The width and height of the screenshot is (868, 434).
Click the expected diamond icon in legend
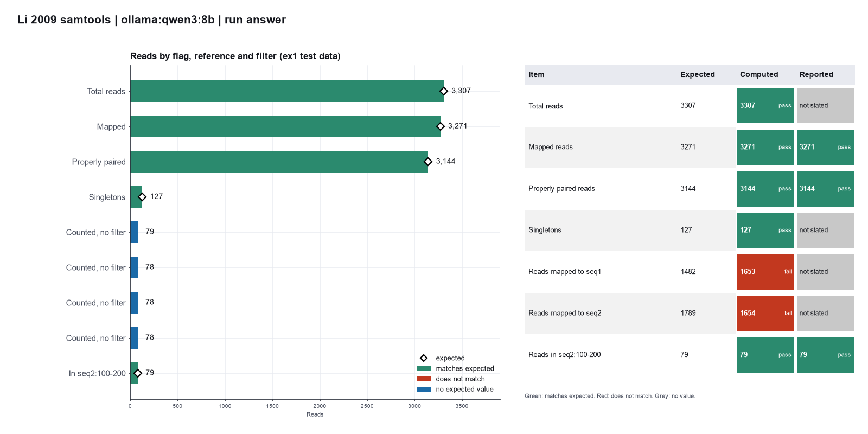[x=424, y=358]
